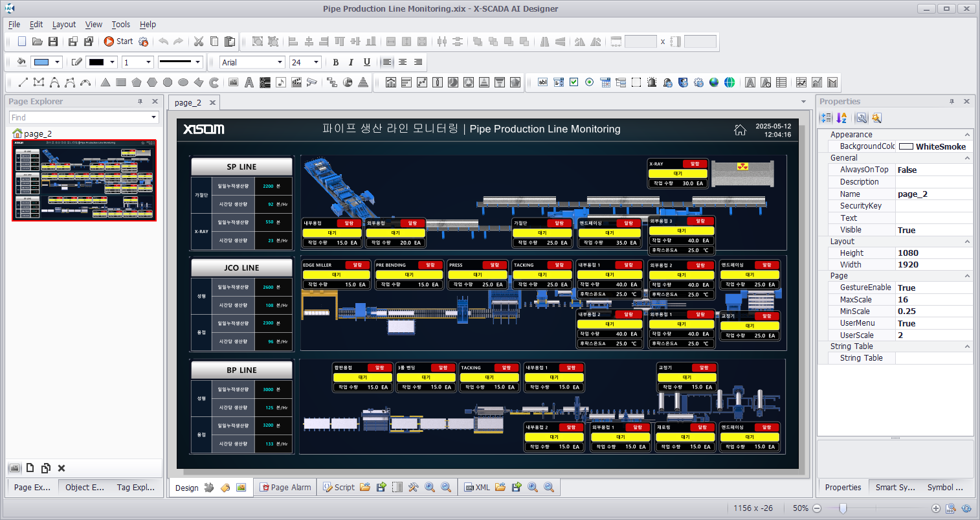Viewport: 980px width, 520px height.
Task: Start the runtime with Start button
Action: click(x=118, y=41)
